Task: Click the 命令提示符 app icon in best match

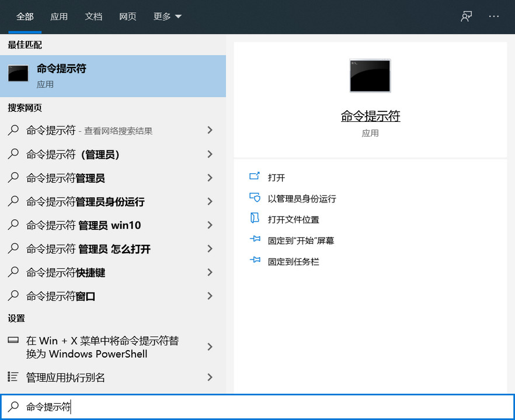Action: coord(18,73)
